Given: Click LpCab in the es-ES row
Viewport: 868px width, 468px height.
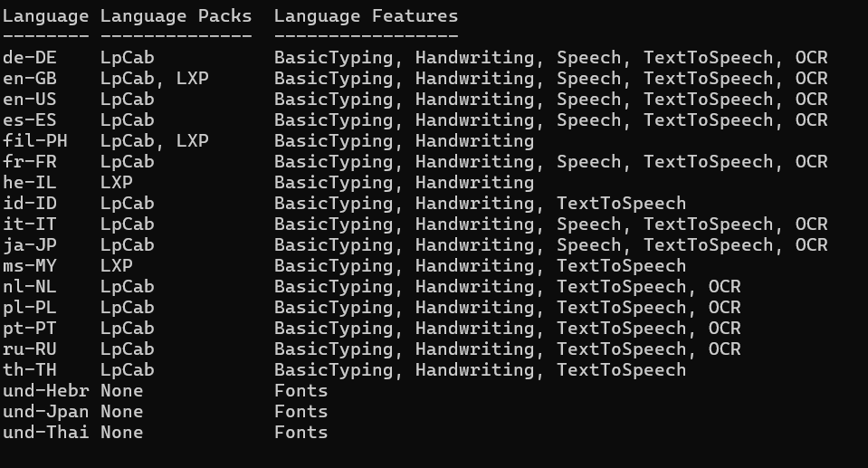Looking at the screenshot, I should click(127, 120).
